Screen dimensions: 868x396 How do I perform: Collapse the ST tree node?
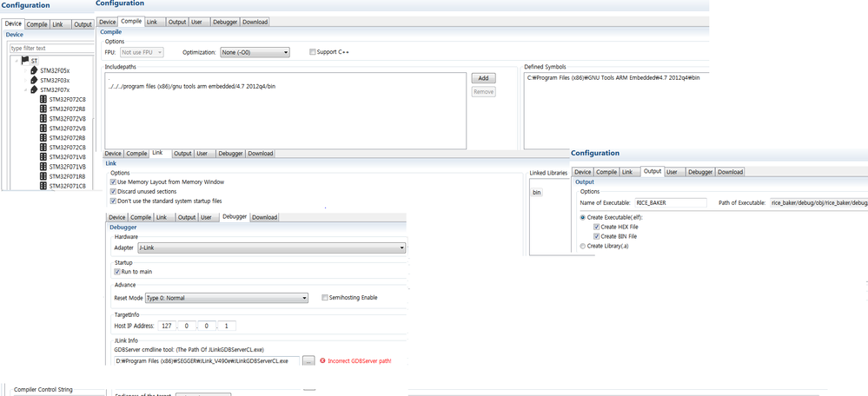coord(17,62)
